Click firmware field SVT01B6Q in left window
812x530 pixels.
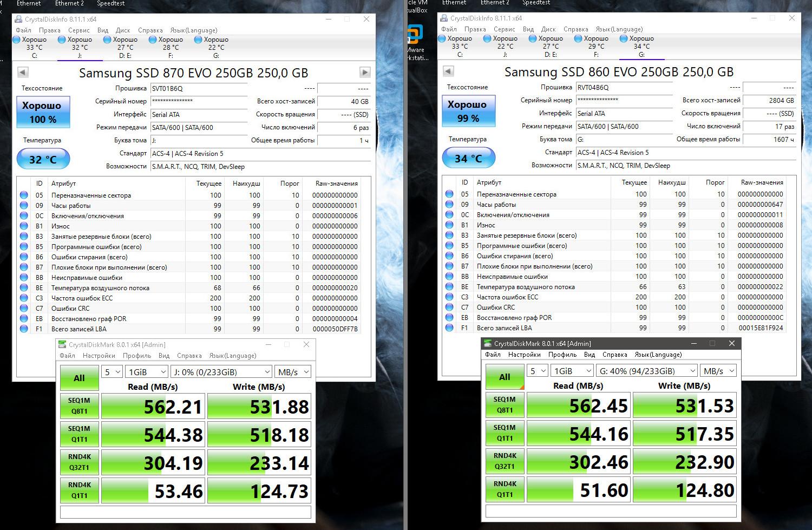pyautogui.click(x=198, y=89)
